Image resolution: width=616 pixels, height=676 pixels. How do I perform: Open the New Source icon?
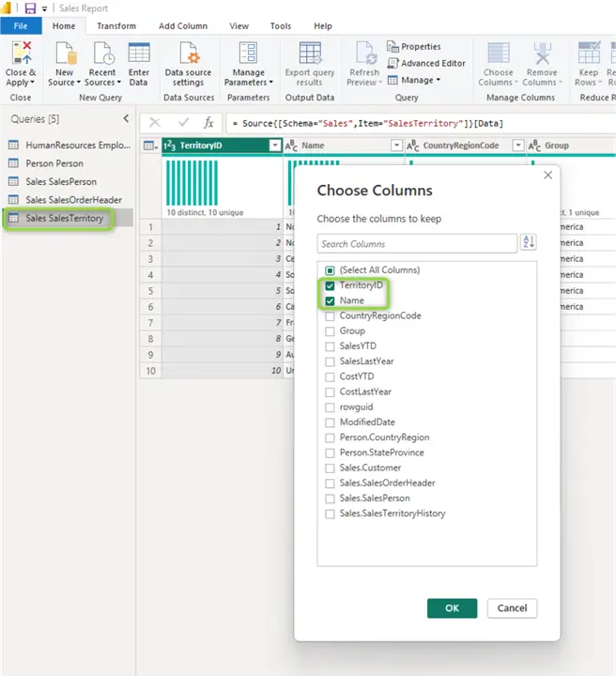pyautogui.click(x=66, y=53)
